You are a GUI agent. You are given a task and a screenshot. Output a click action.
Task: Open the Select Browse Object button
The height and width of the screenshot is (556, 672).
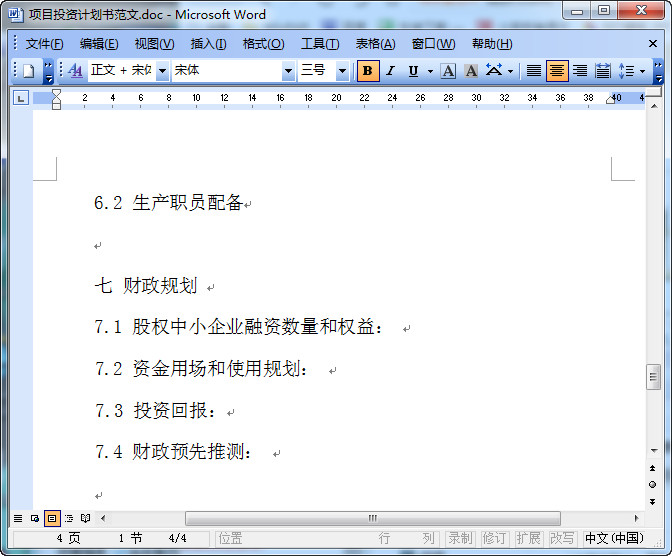coord(653,485)
